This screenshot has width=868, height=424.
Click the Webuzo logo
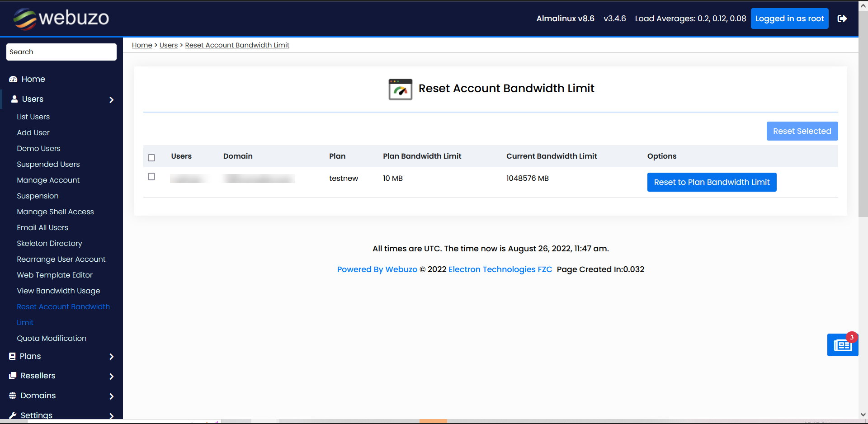tap(61, 19)
